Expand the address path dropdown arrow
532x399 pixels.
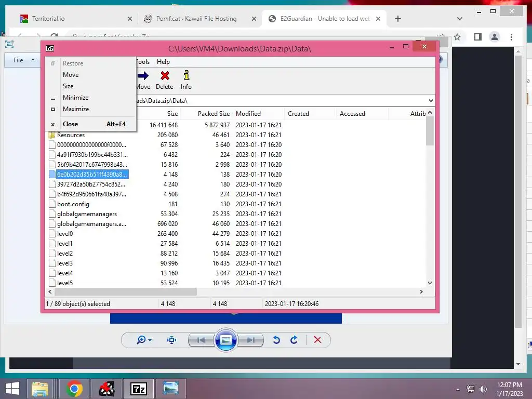point(431,101)
